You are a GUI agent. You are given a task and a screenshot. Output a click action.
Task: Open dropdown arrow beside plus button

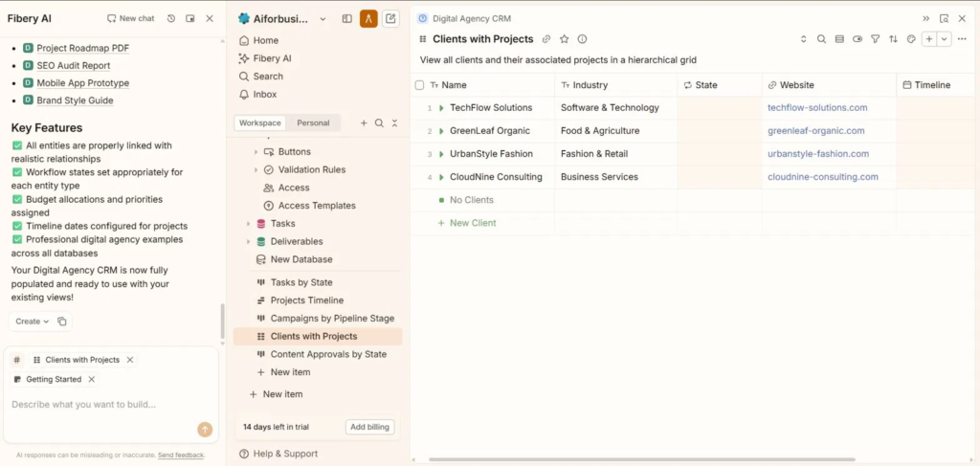point(944,39)
